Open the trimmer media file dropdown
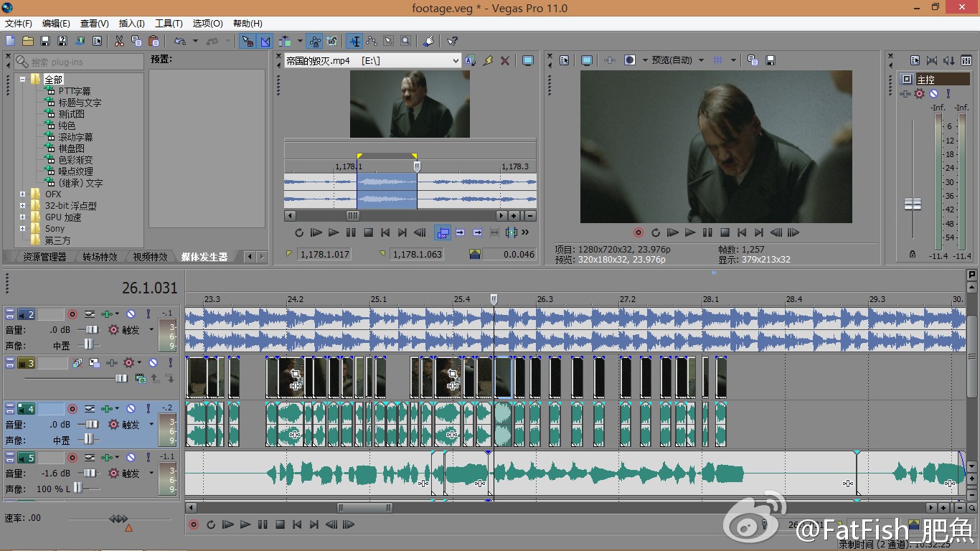 pos(456,61)
